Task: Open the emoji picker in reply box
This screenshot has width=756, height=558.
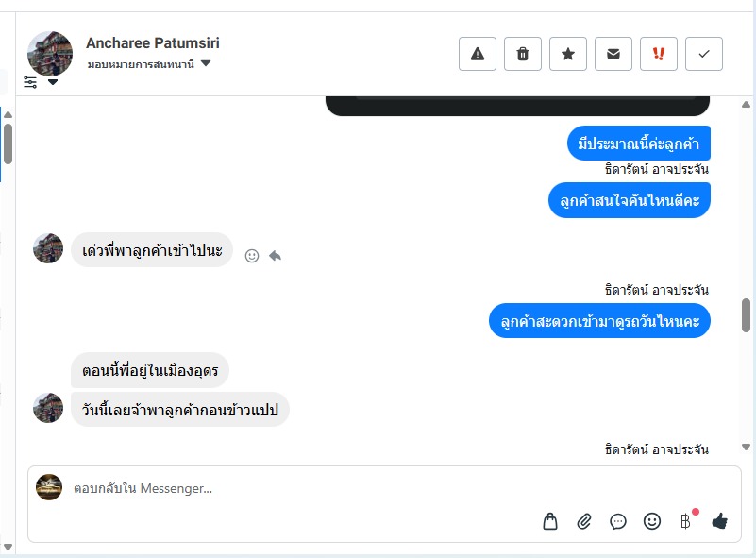Action: [652, 520]
